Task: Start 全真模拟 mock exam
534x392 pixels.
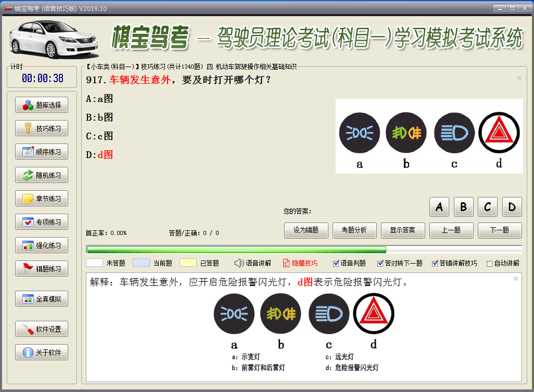Action: click(x=42, y=299)
